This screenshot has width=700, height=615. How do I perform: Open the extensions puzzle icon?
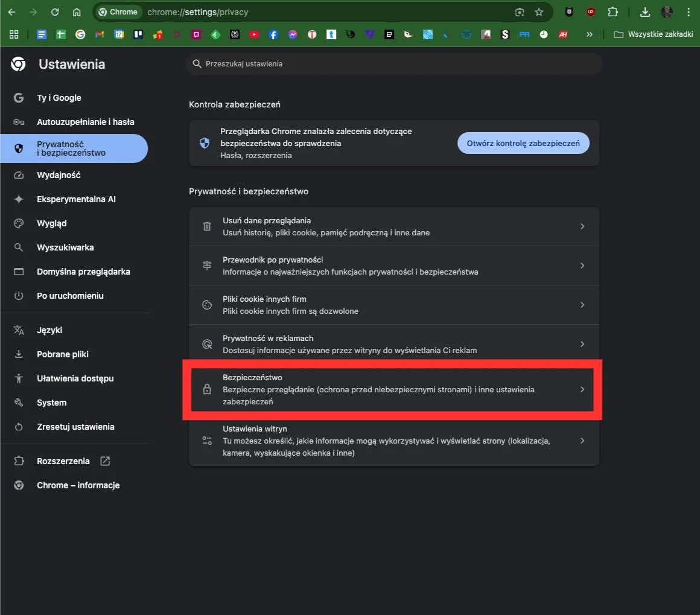coord(613,12)
